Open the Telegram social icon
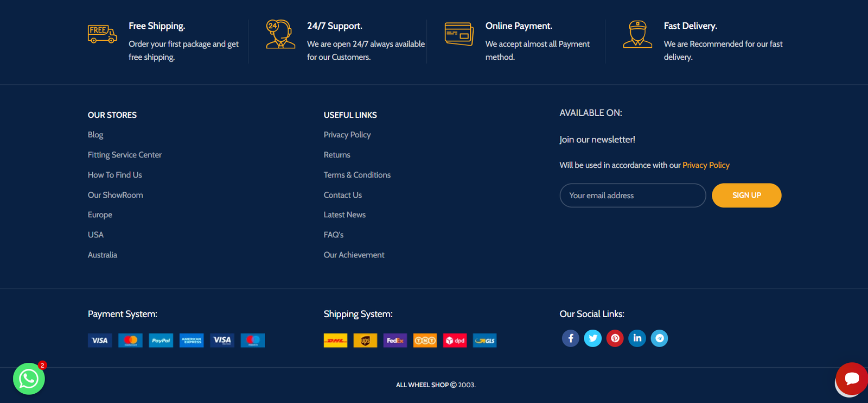 click(659, 338)
